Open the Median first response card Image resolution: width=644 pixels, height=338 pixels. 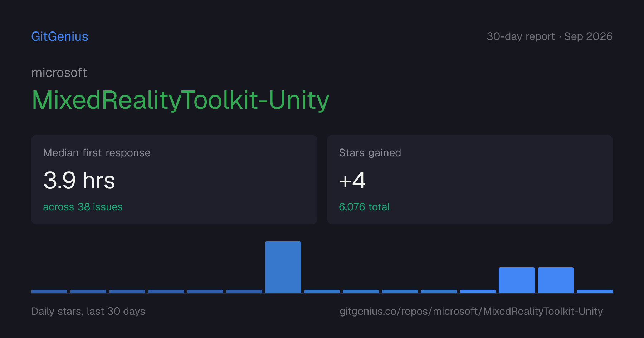click(x=174, y=180)
